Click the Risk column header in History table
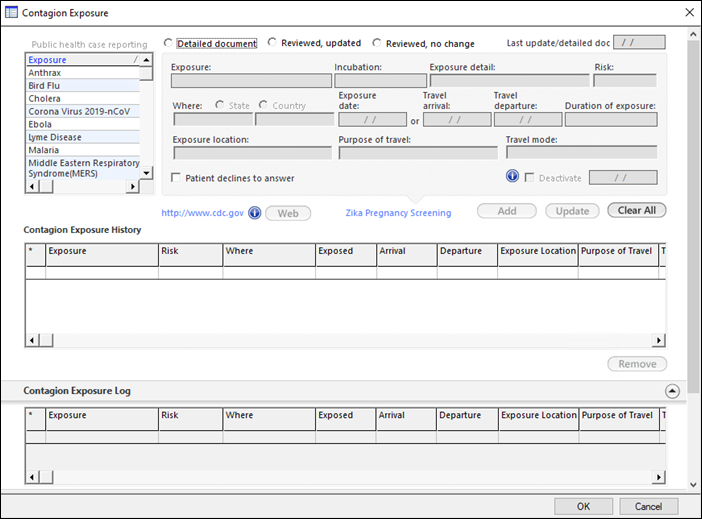This screenshot has width=702, height=519. [x=190, y=255]
